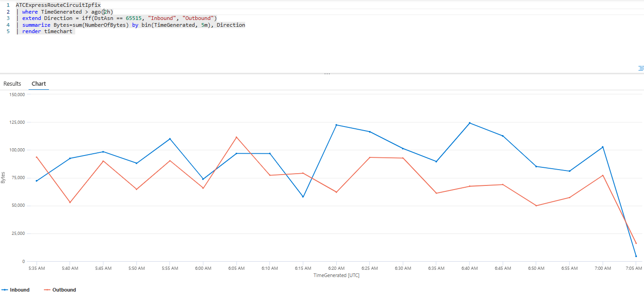Click the blue lines icon at top right
Viewport: 644px width, 297px height.
640,68
